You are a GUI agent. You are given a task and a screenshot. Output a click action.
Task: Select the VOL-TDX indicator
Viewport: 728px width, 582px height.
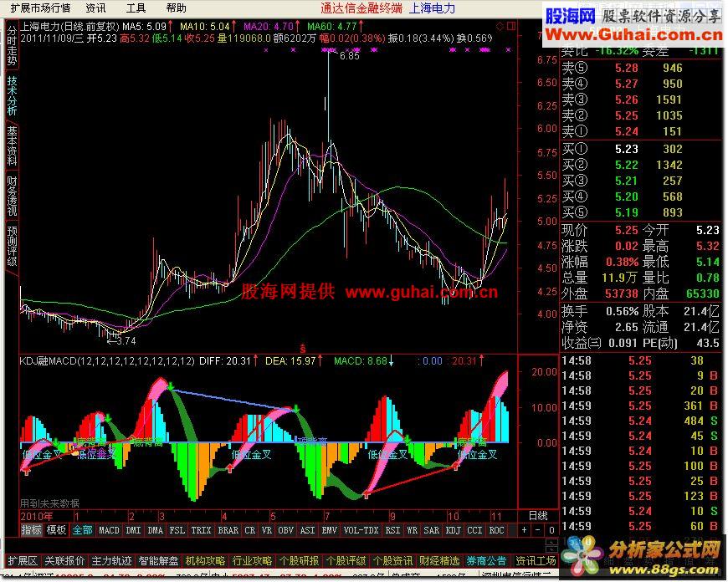pos(361,530)
